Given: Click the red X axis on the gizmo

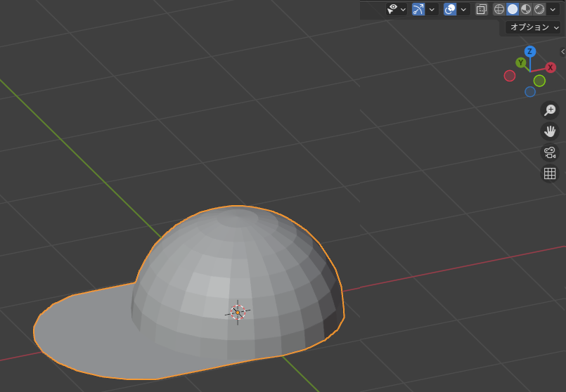Looking at the screenshot, I should click(550, 67).
